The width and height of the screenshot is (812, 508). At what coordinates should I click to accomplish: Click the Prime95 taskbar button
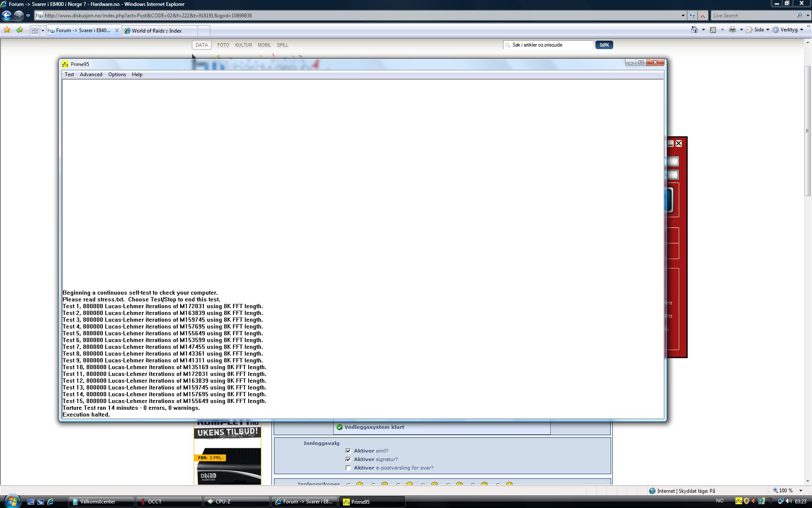(372, 502)
